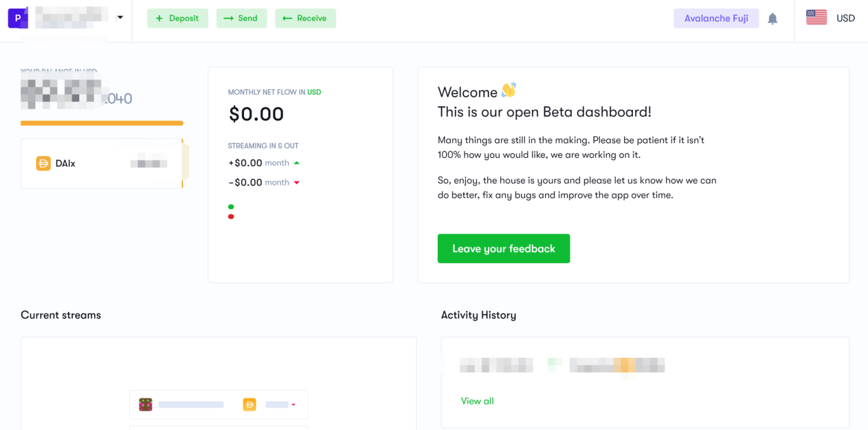The height and width of the screenshot is (430, 868).
Task: Click the orange token icon in stream placeholder
Action: (x=250, y=404)
